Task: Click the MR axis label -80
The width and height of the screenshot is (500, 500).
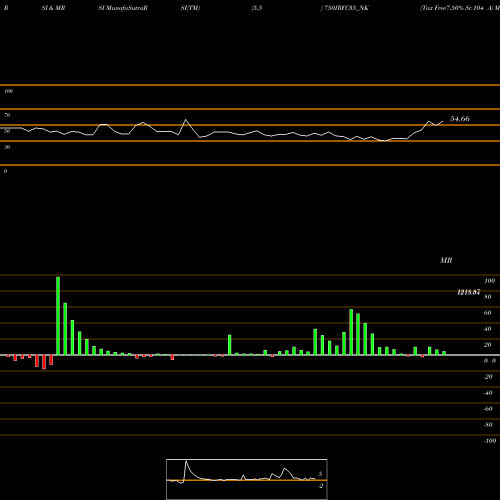Action: (488, 425)
